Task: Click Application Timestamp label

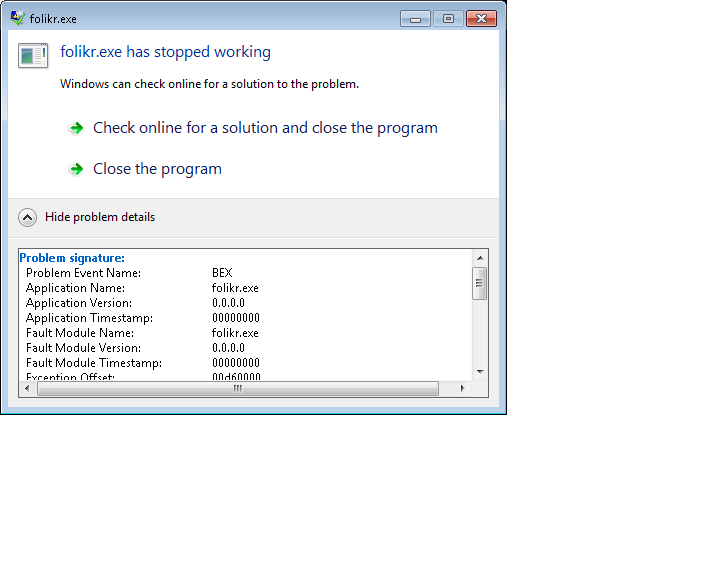Action: click(x=89, y=318)
